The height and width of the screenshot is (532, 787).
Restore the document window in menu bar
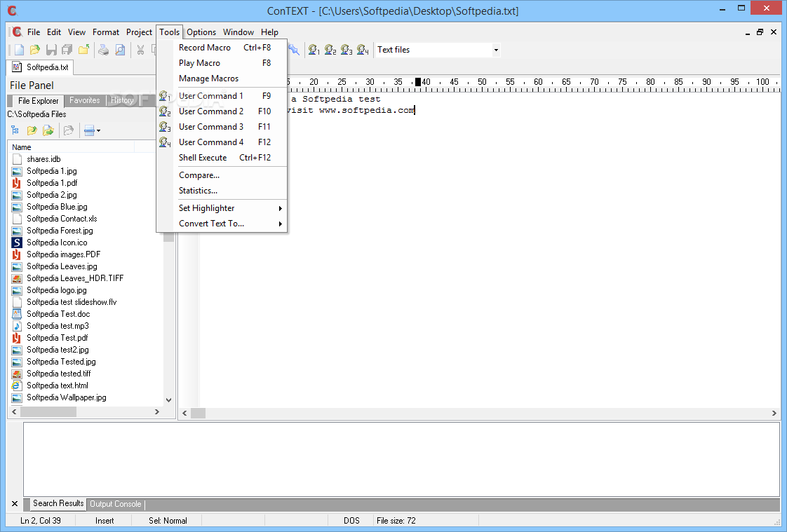click(760, 32)
